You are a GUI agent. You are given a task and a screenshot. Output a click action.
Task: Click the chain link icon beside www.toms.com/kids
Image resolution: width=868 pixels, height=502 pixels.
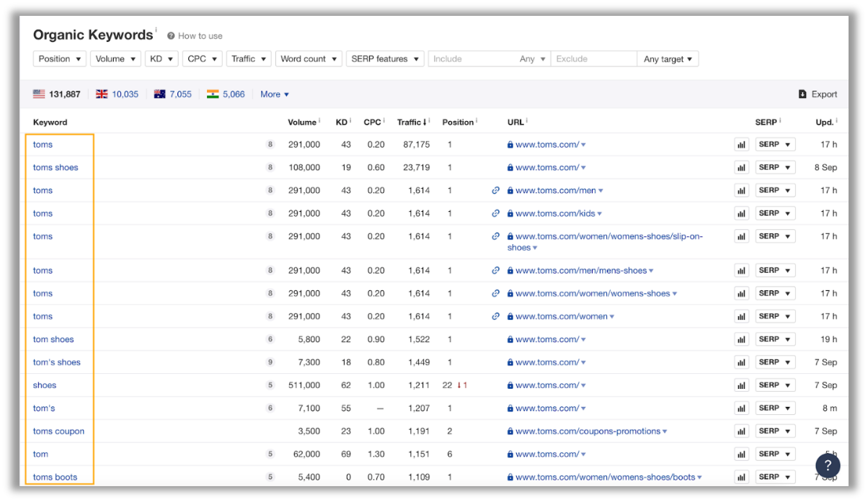(x=496, y=213)
